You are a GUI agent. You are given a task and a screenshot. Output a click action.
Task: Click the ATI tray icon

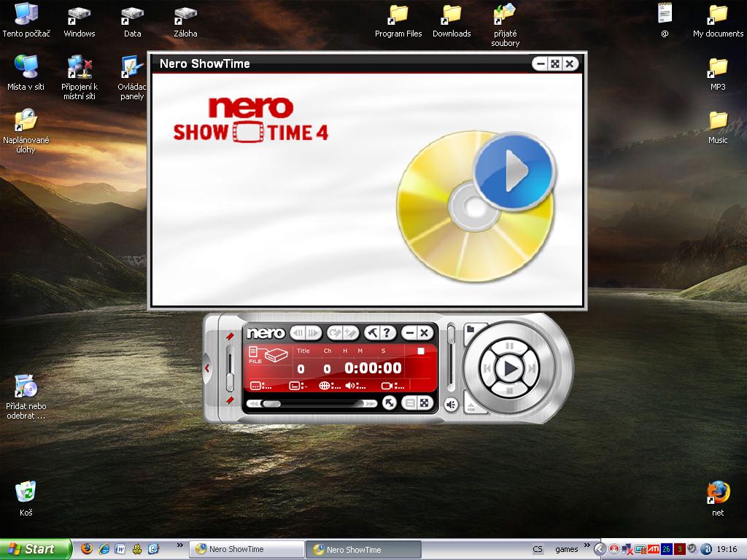click(x=653, y=549)
